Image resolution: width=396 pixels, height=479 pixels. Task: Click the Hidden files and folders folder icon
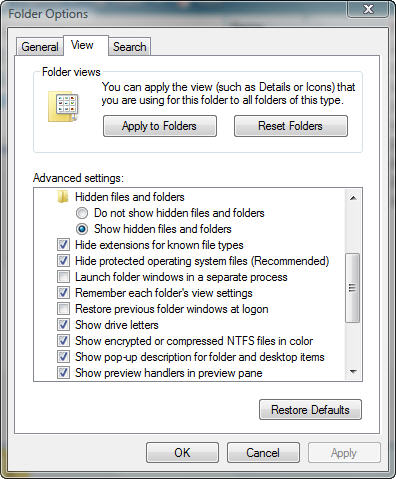(x=63, y=197)
